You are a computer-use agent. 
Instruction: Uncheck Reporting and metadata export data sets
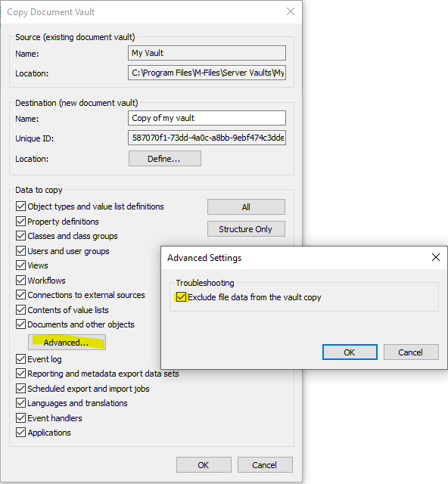pos(20,374)
